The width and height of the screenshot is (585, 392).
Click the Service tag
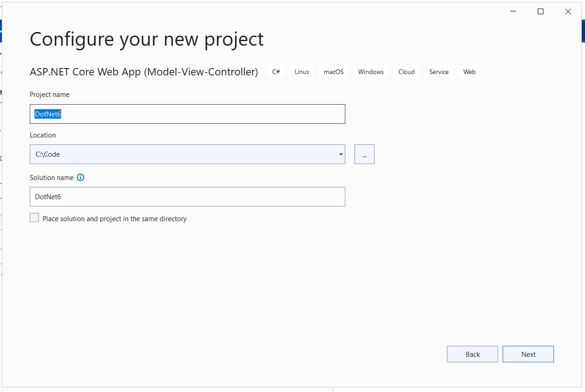439,72
